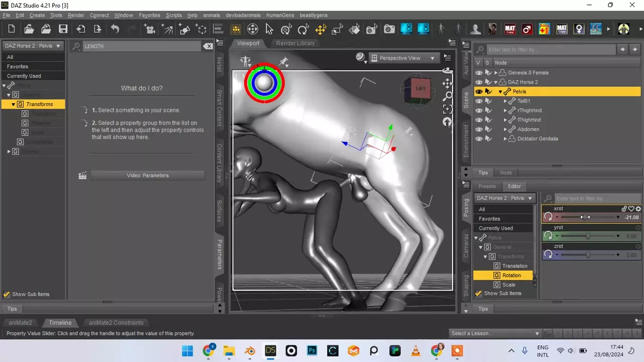Image resolution: width=644 pixels, height=362 pixels.
Task: Switch to the Render Library tab
Action: click(x=295, y=43)
